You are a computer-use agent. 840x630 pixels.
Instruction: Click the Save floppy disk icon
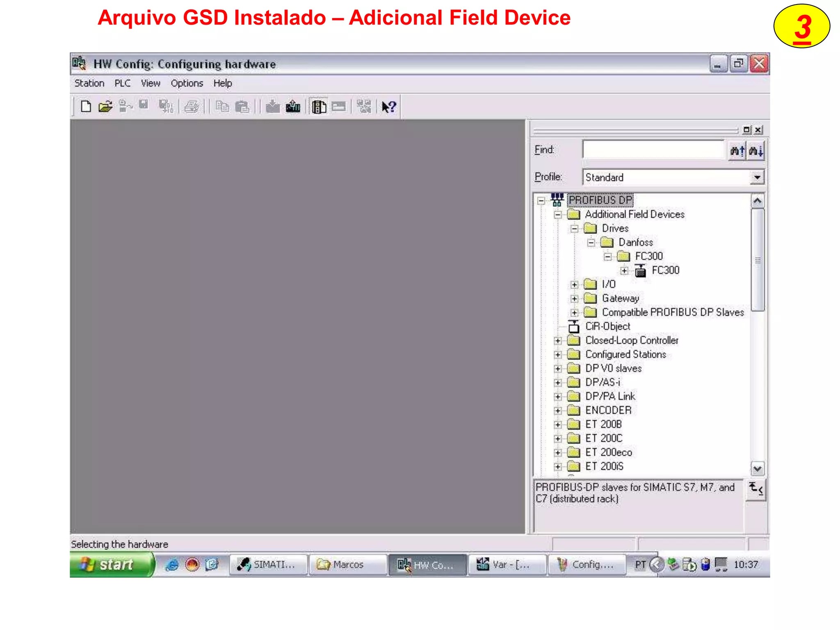coord(144,105)
